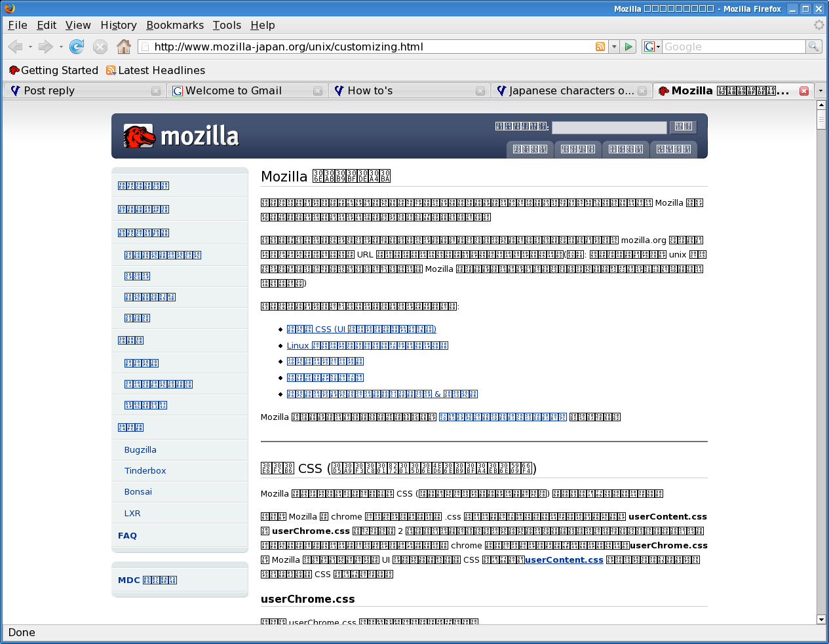The width and height of the screenshot is (829, 644).
Task: Click the Forward navigation arrow
Action: (x=45, y=47)
